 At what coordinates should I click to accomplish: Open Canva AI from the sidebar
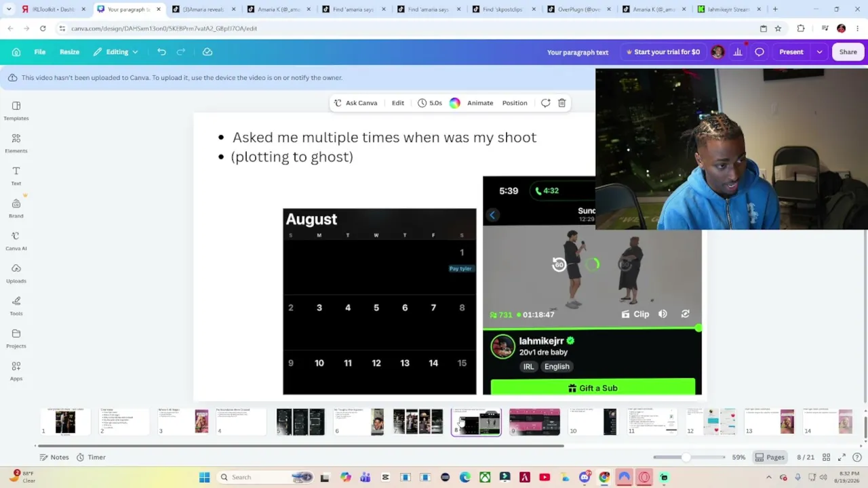pos(16,241)
